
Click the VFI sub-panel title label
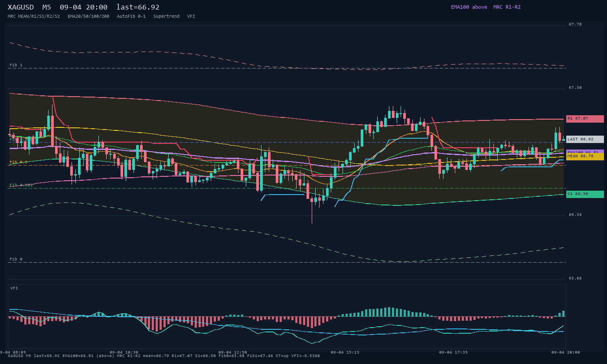click(14, 288)
